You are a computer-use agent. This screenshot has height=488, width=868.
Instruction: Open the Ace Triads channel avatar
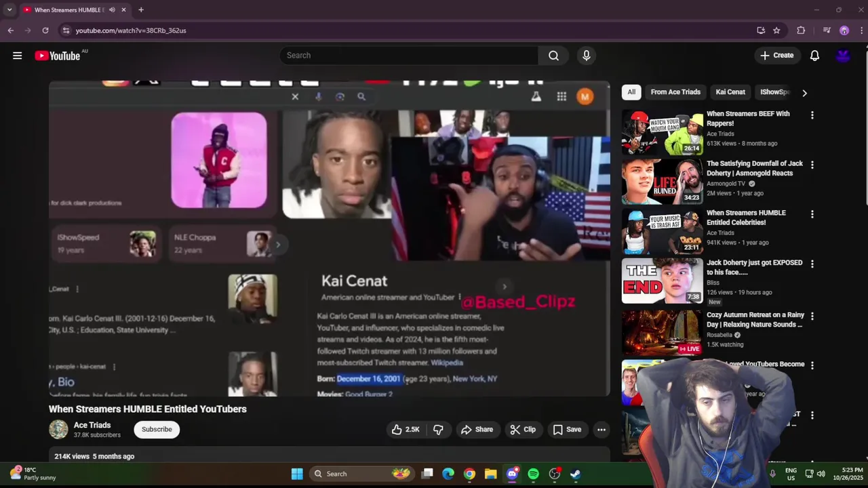(58, 430)
